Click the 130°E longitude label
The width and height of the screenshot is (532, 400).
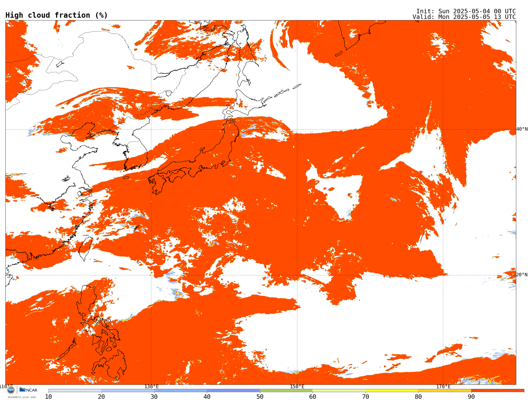(x=151, y=386)
